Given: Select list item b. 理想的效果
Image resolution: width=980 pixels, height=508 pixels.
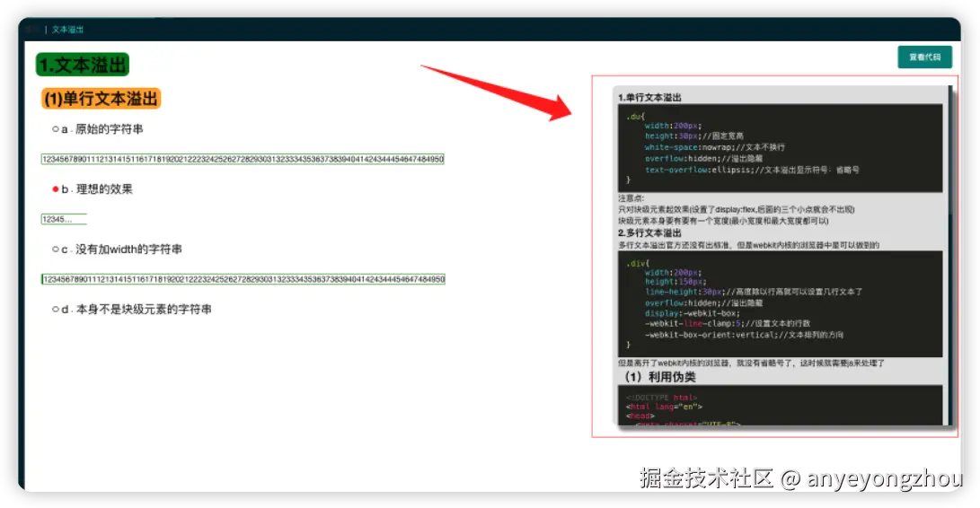Looking at the screenshot, I should click(93, 189).
